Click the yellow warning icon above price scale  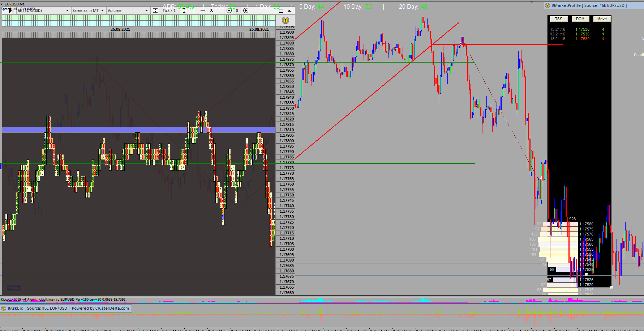tap(285, 21)
